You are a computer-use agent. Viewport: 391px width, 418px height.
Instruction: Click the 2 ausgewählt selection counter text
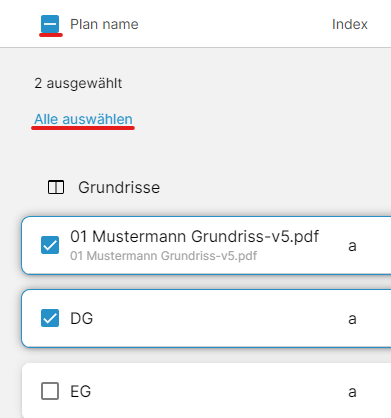78,83
